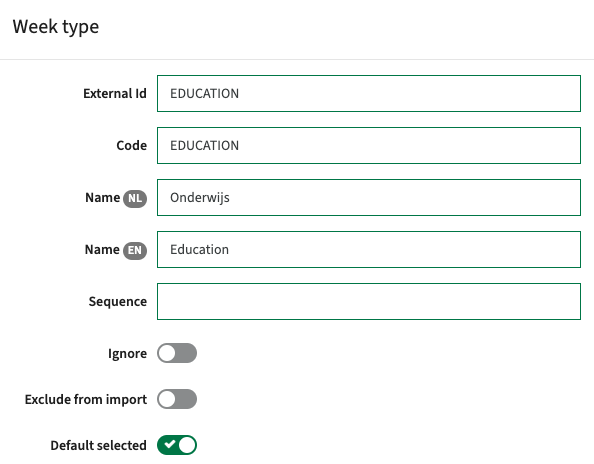Click the Name label beside EN badge
594x464 pixels.
(x=102, y=249)
